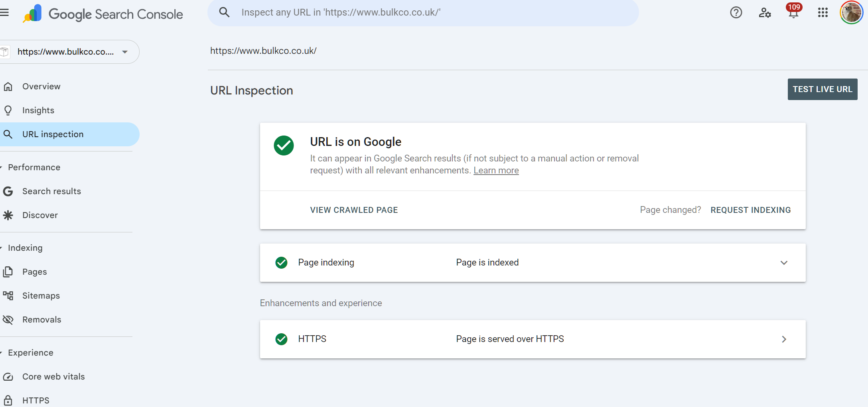Screen dimensions: 868x407
Task: Click the search magnifier icon in the URL bar
Action: [225, 12]
